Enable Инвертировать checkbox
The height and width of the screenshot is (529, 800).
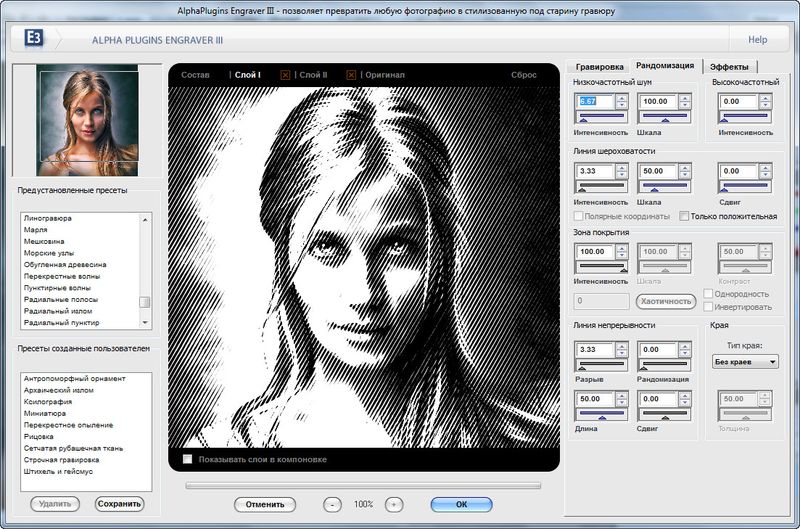point(708,307)
